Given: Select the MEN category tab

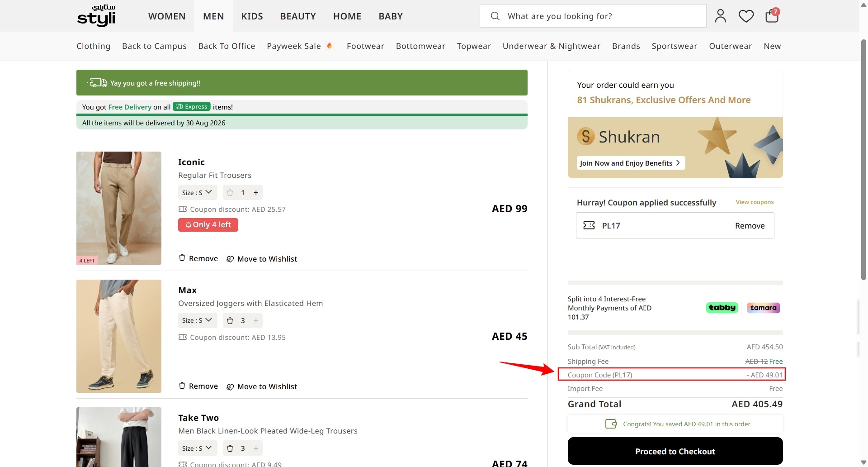Looking at the screenshot, I should [213, 16].
